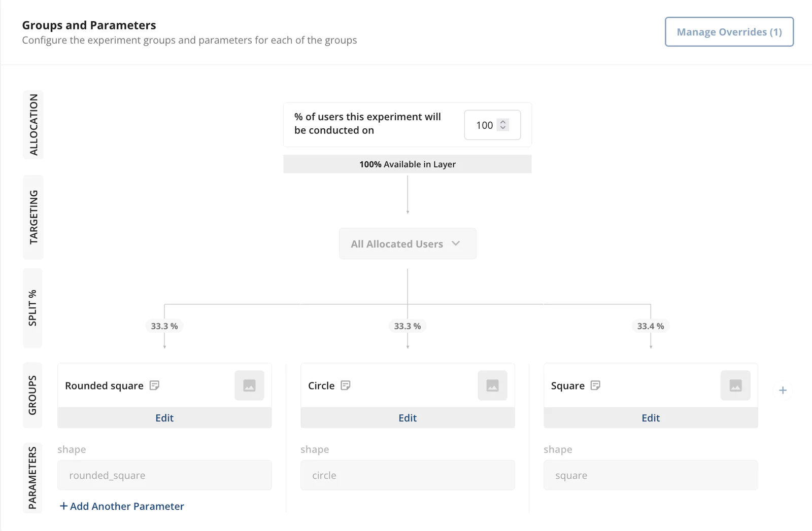Add a new group with plus icon
This screenshot has height=531, width=812.
click(x=783, y=390)
